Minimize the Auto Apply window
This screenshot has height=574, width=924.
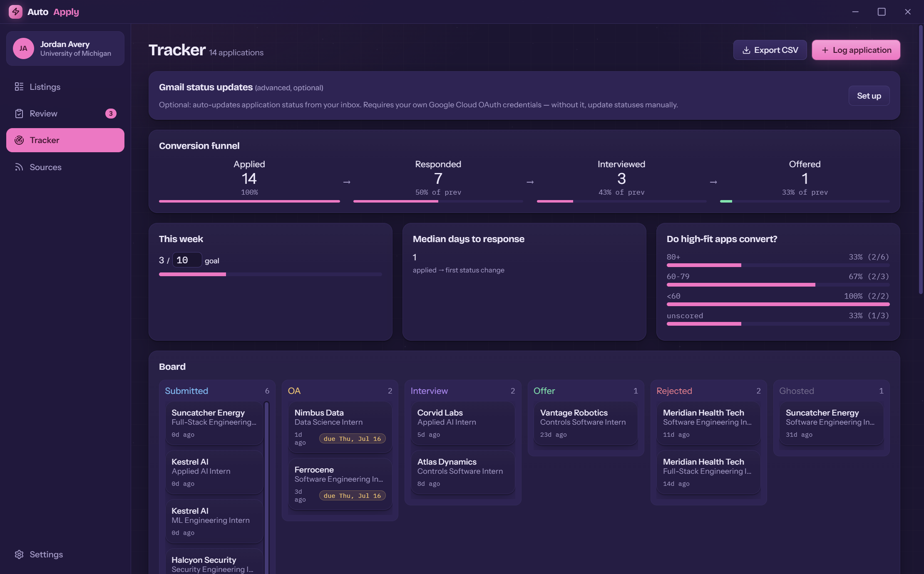[855, 12]
